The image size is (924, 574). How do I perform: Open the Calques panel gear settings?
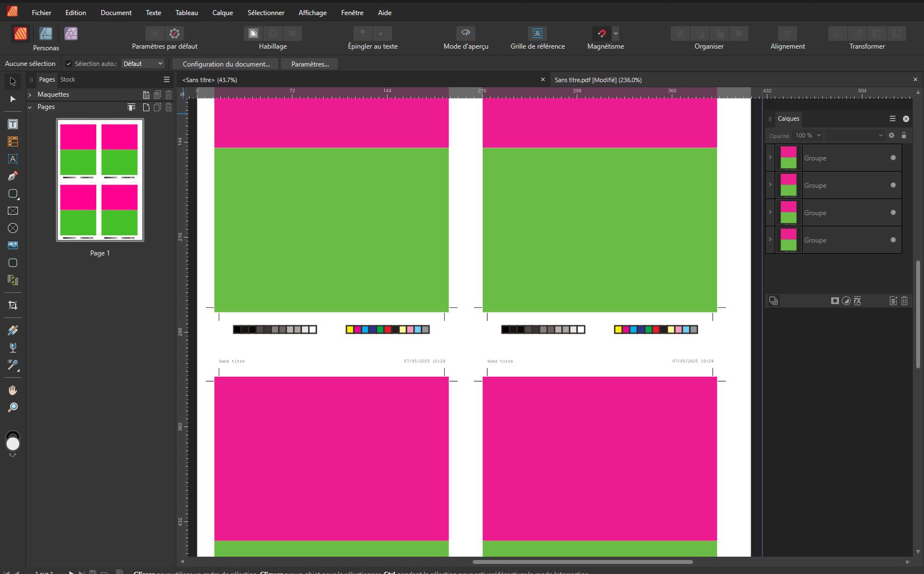(892, 135)
